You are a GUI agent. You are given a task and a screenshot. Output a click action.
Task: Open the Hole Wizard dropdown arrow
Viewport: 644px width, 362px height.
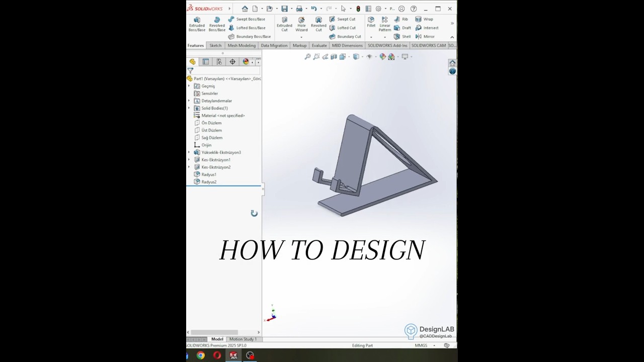point(301,37)
